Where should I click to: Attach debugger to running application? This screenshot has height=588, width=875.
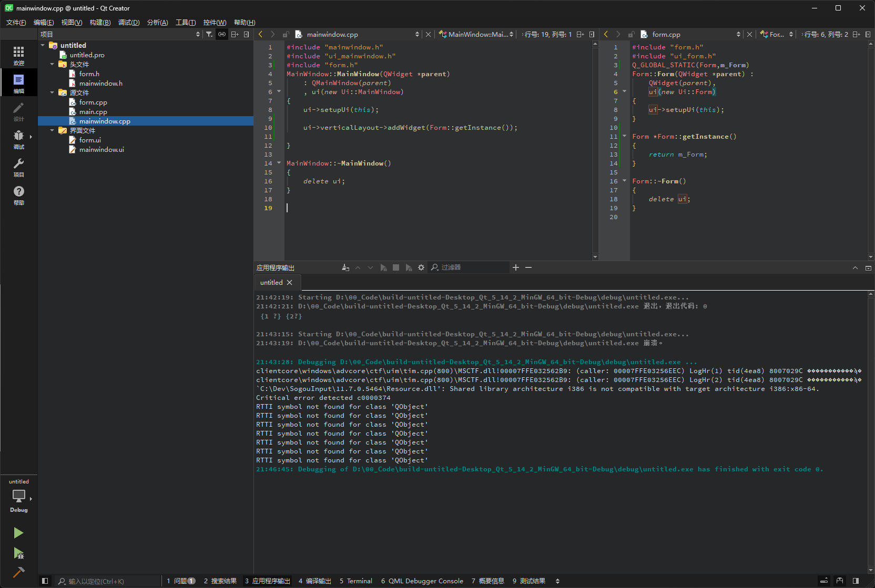409,267
